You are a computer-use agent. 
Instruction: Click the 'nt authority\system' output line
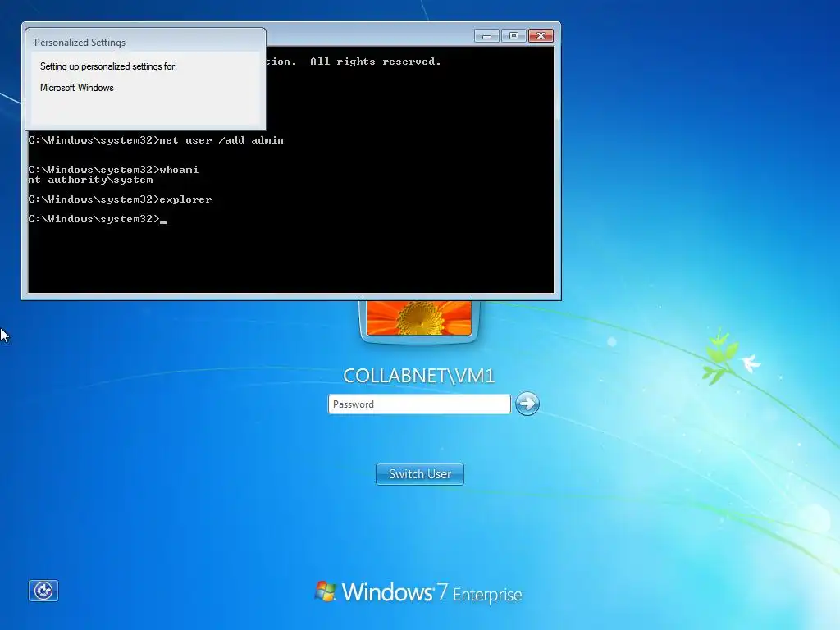(90, 180)
